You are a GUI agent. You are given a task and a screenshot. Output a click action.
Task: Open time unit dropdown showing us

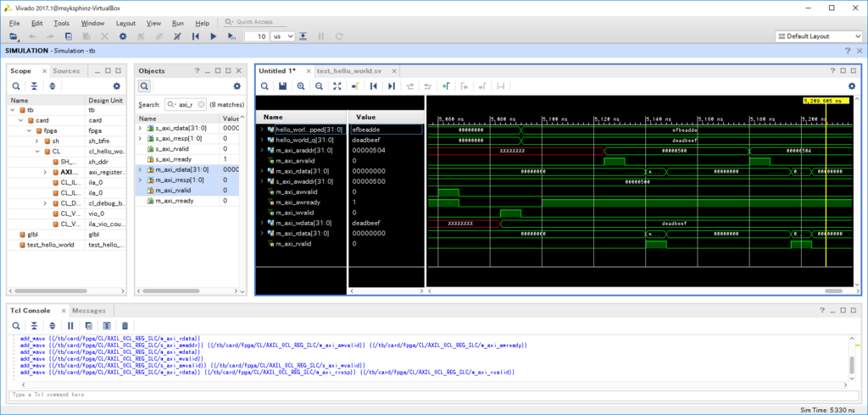coord(283,36)
